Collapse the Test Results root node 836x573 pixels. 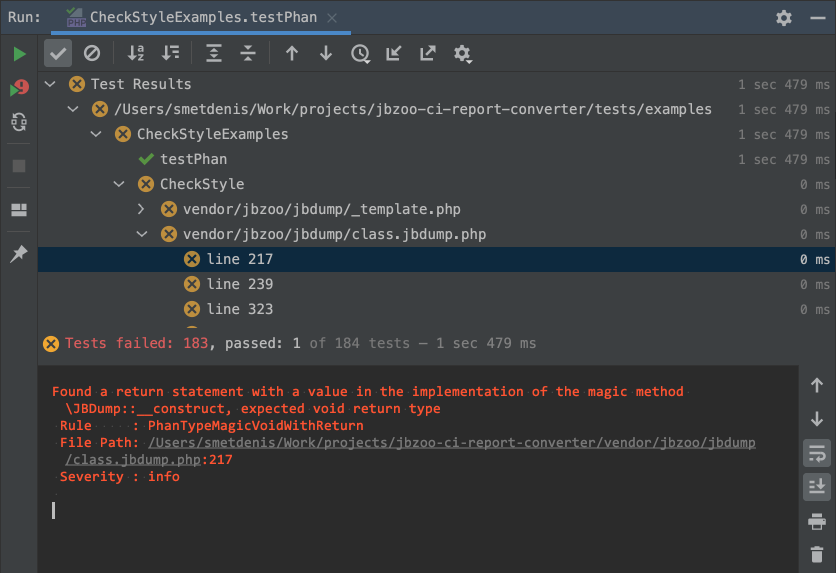coord(50,84)
